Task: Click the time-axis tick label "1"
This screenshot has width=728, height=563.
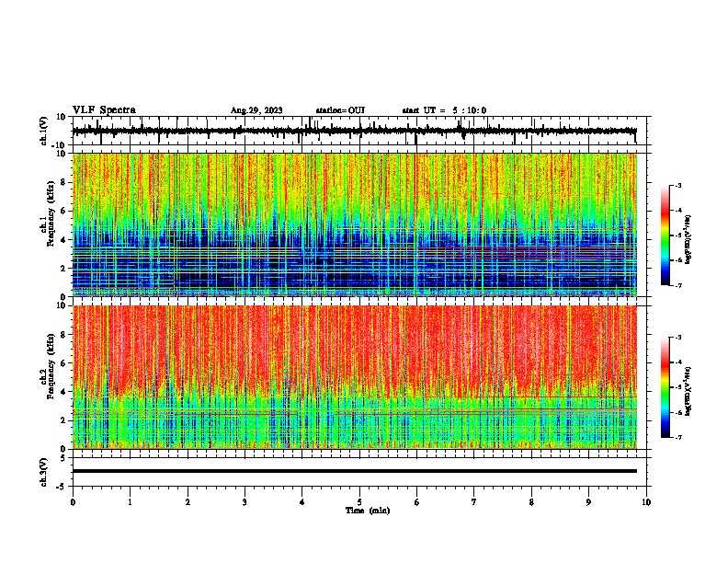Action: pos(130,502)
